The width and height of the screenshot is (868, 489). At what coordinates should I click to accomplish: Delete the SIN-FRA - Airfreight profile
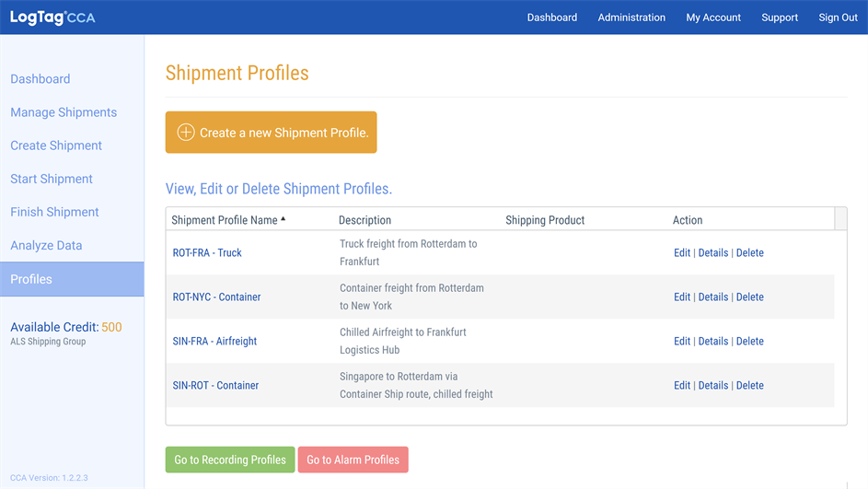(749, 341)
